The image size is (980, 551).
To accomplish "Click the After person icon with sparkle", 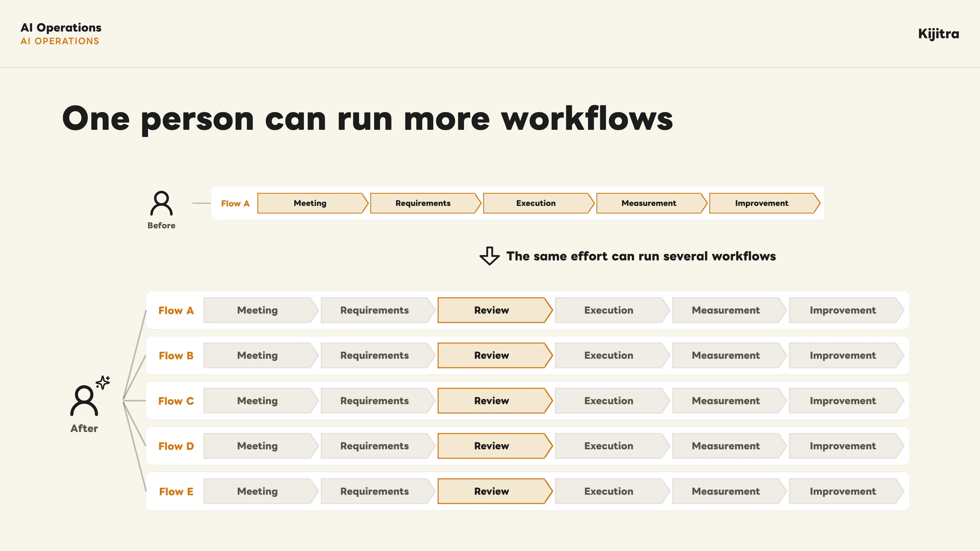I will [90, 396].
